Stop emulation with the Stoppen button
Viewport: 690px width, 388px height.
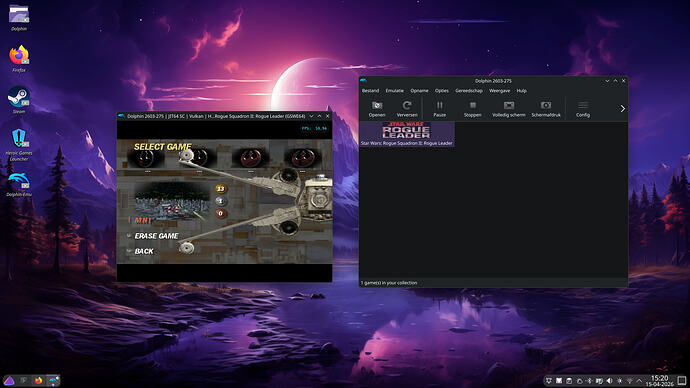point(472,109)
